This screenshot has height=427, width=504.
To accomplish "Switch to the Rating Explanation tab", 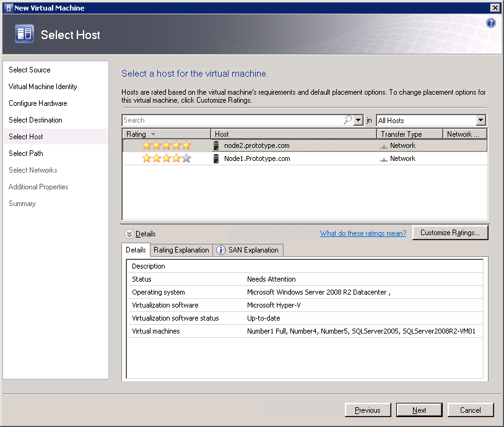I will (x=181, y=250).
